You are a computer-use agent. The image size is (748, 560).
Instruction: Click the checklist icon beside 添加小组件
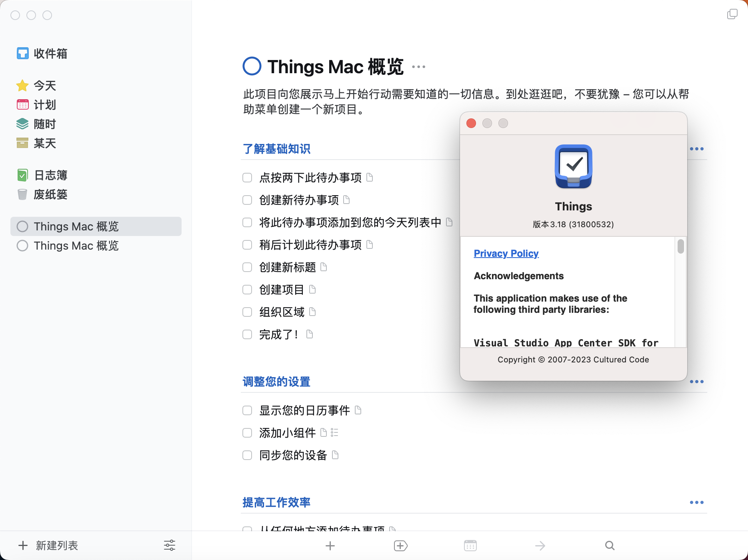334,432
